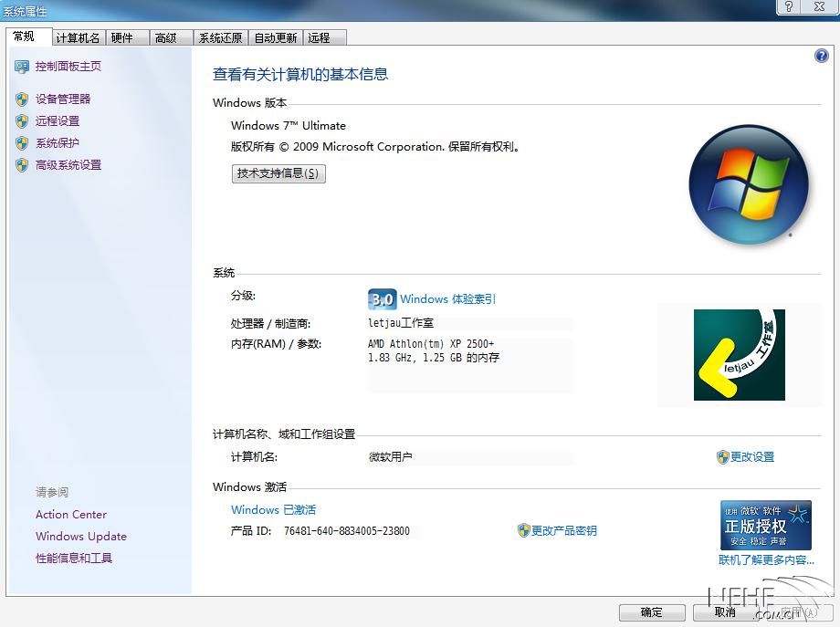Open the Windows 体验索引 link

447,299
